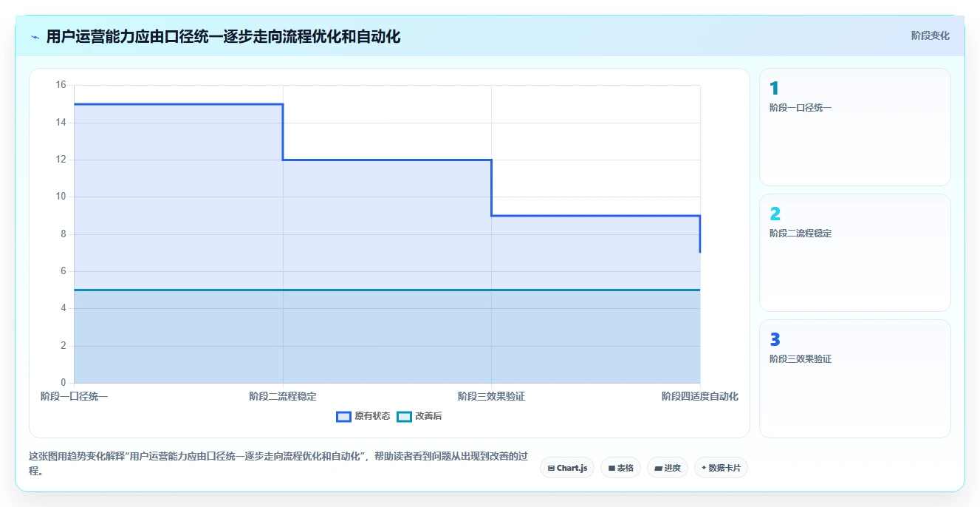The width and height of the screenshot is (980, 507).
Task: Open card 2 阶段二流程稳定
Action: click(x=854, y=253)
